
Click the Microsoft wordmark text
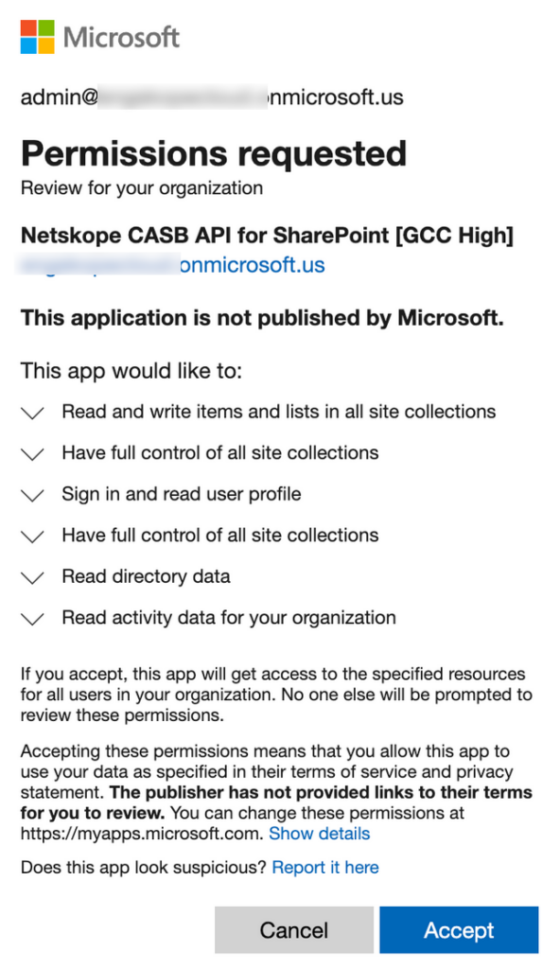(x=121, y=37)
